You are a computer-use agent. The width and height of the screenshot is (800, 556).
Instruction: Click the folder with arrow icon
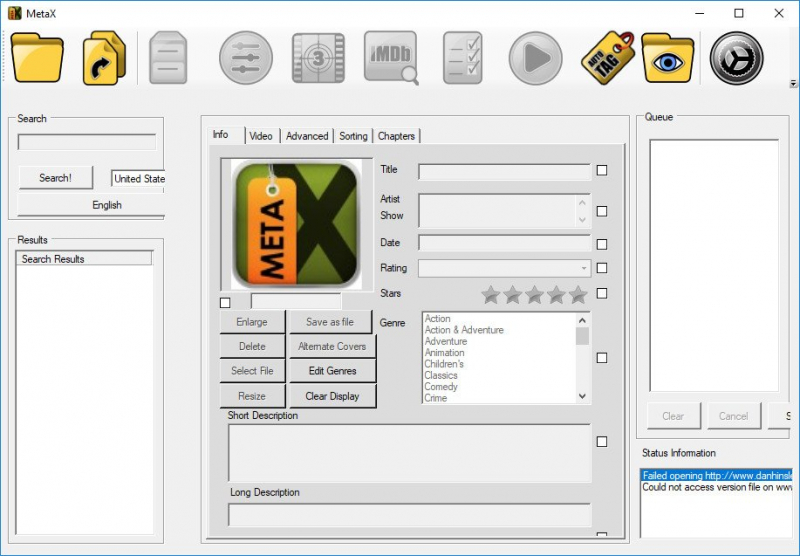104,58
